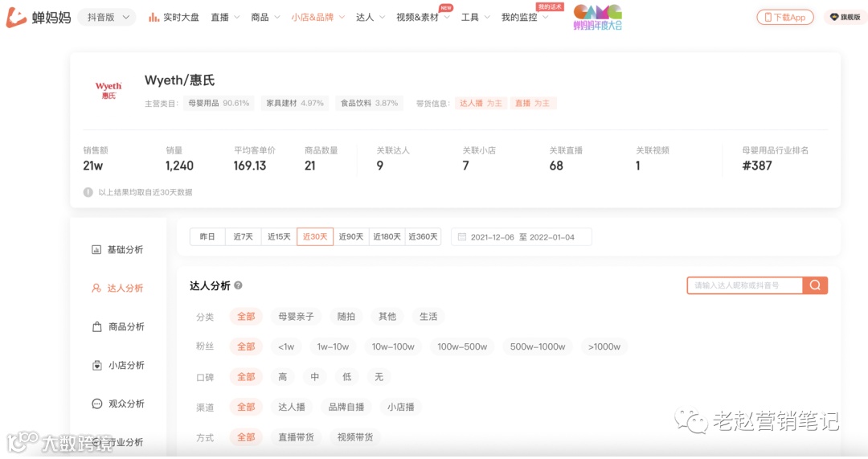This screenshot has height=459, width=868.
Task: Filter 粉丝 by >1000w
Action: pos(604,346)
